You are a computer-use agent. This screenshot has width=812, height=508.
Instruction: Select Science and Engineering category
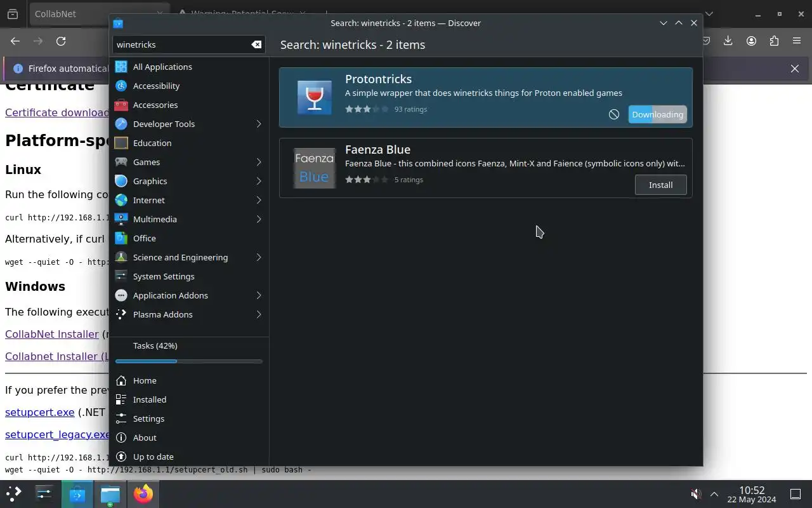click(x=189, y=257)
